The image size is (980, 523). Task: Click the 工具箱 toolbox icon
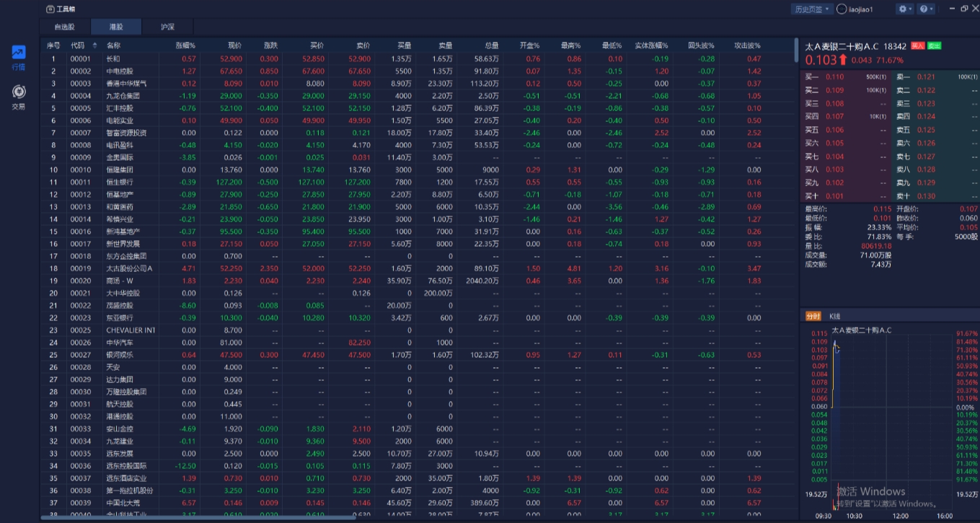(x=50, y=9)
